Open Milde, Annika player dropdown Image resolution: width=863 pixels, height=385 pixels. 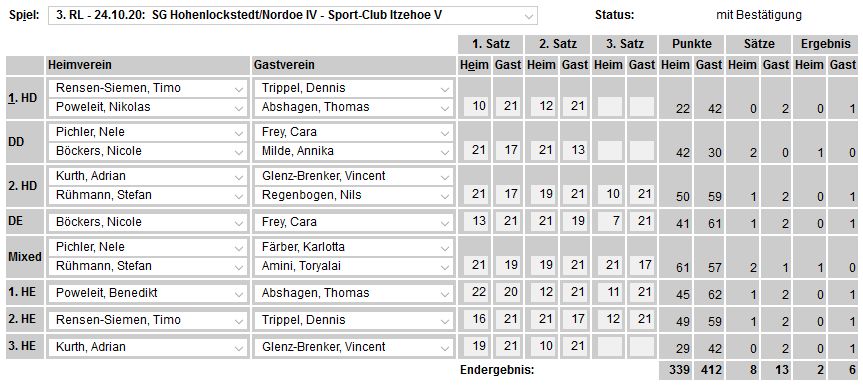tap(353, 151)
